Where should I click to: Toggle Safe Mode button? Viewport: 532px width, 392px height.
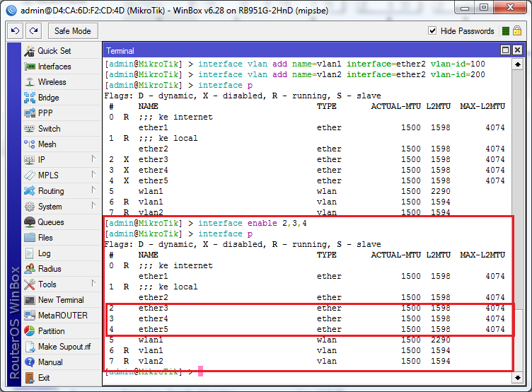73,31
